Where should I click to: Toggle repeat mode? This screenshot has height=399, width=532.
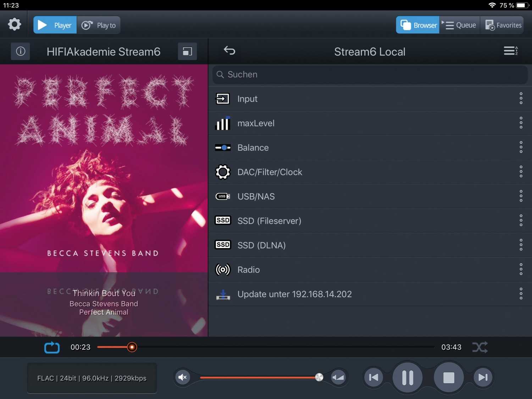[x=52, y=348]
